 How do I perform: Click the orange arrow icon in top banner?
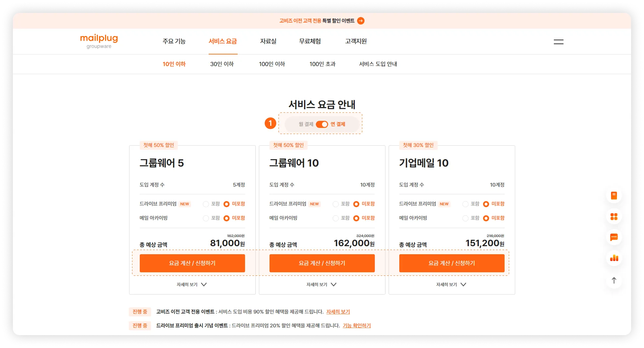361,21
